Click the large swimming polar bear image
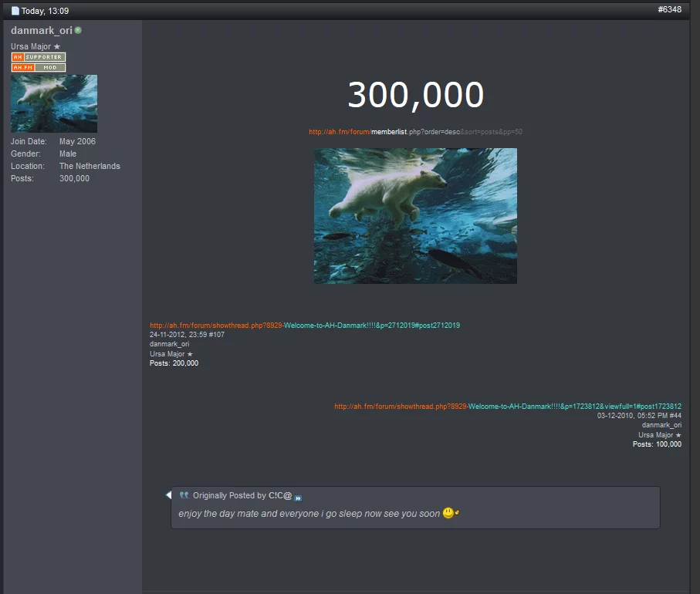This screenshot has width=700, height=594. click(415, 216)
